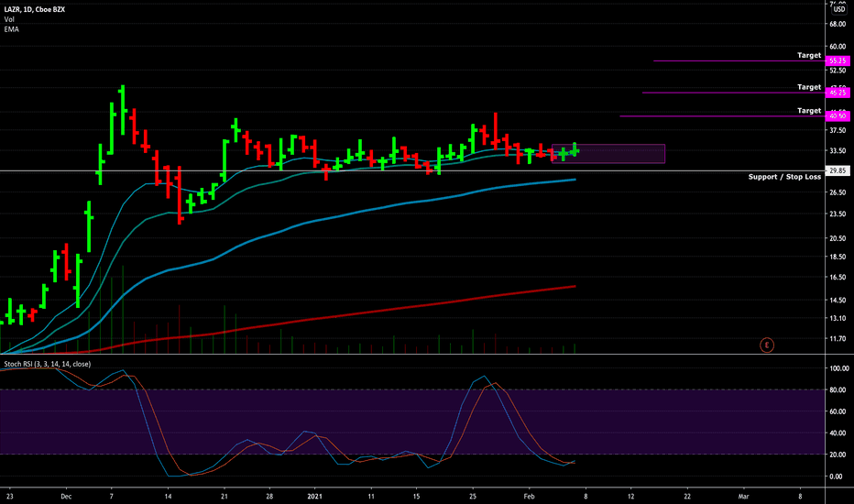Click the '11.70' price axis label
854x504 pixels.
click(x=838, y=339)
